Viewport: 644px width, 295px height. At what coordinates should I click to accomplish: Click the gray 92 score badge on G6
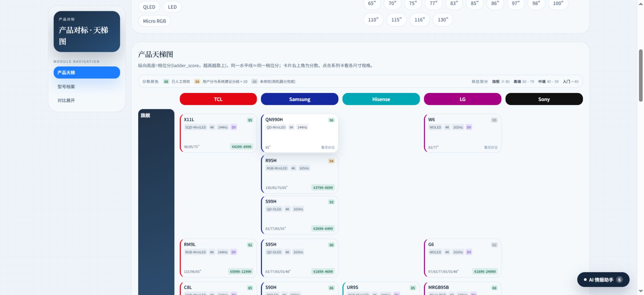tap(494, 245)
